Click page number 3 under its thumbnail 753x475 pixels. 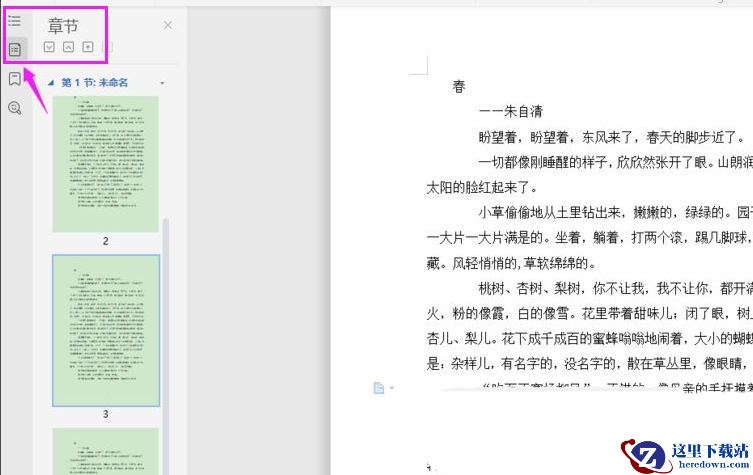pyautogui.click(x=106, y=414)
